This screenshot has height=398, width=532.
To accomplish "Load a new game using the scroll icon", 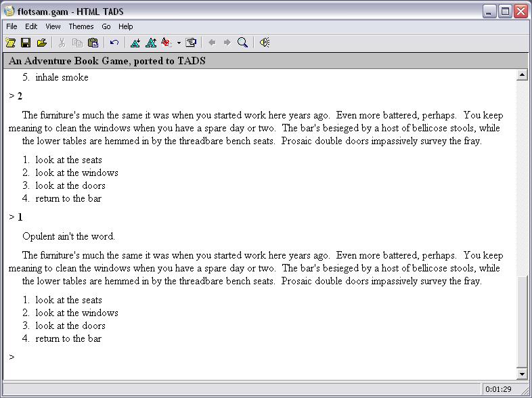I will click(11, 43).
